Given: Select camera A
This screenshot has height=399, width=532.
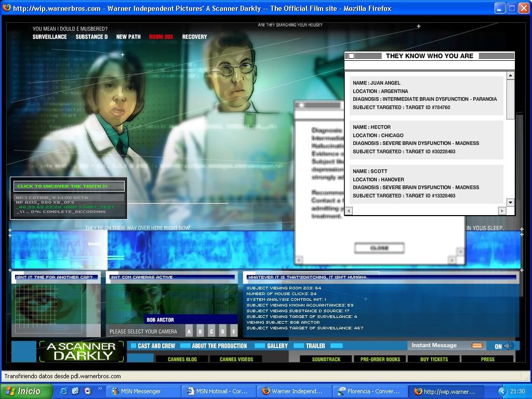Looking at the screenshot, I should (x=189, y=331).
